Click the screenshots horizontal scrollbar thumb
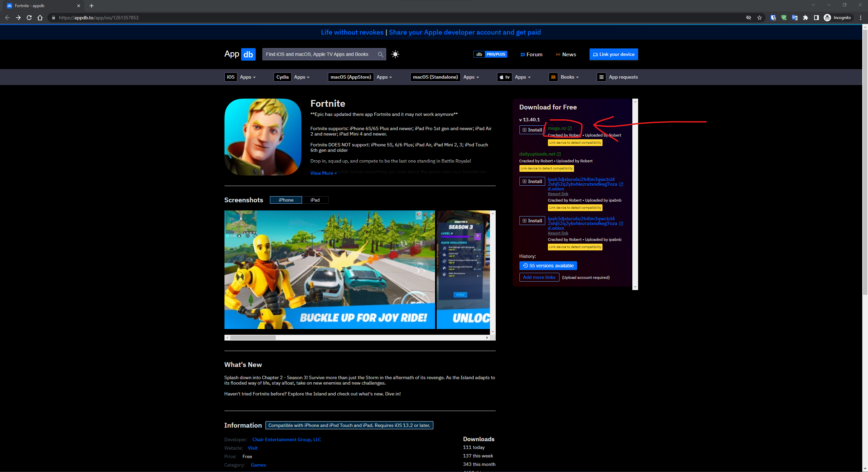Viewport: 868px width, 472px height. (253, 337)
